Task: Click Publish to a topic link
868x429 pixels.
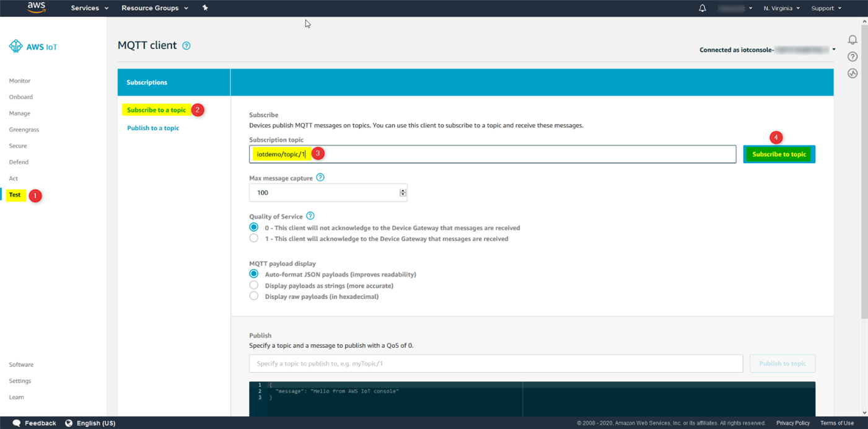Action: pos(153,128)
